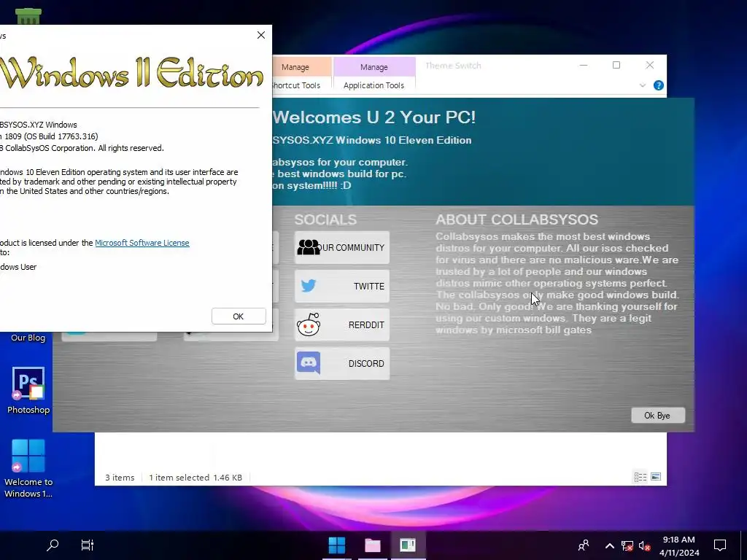Click the Reddit alien icon
Viewport: 747px width, 560px height.
309,324
